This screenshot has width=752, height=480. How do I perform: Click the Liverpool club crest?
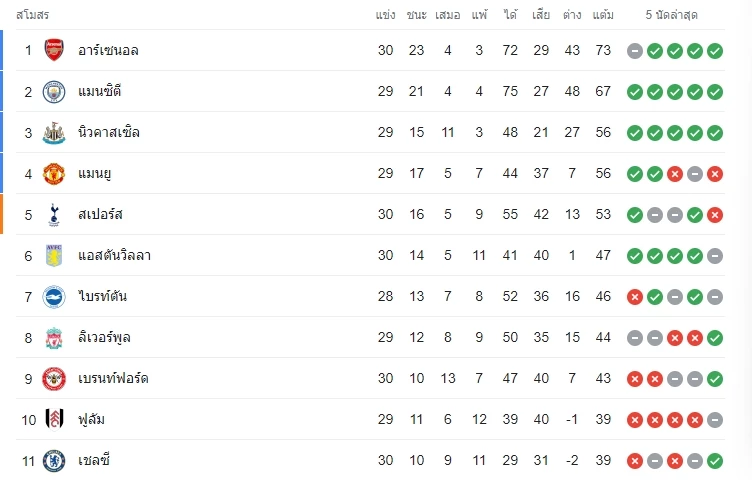point(54,337)
